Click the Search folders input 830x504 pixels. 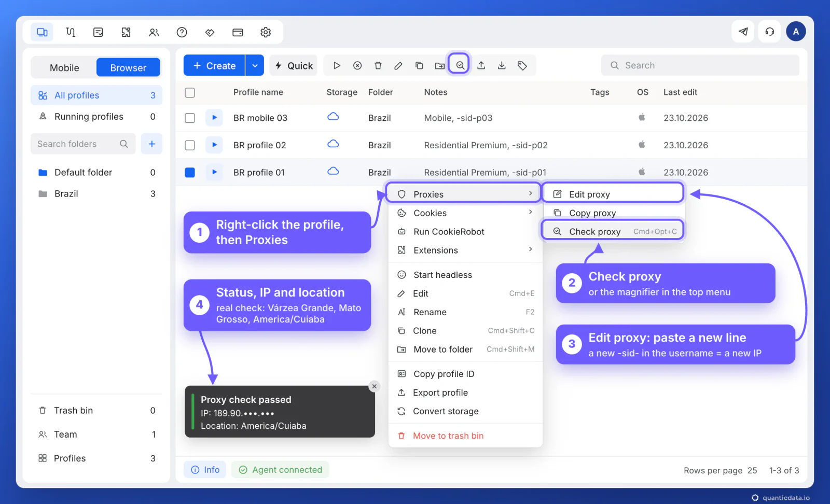tap(83, 144)
